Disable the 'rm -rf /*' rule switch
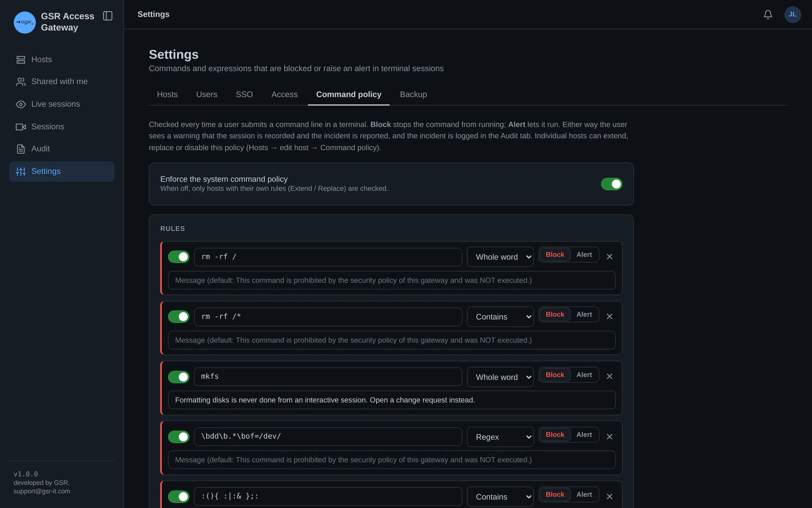The image size is (812, 508). click(179, 317)
